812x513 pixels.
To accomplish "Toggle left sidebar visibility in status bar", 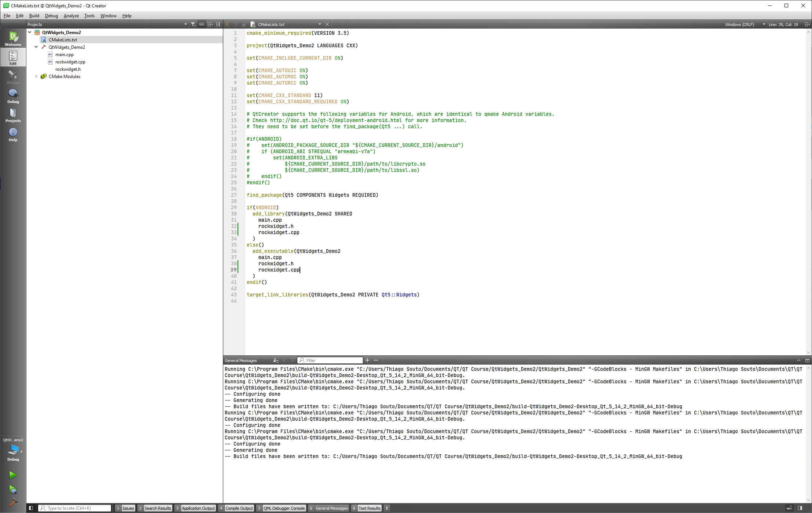I will tap(31, 508).
